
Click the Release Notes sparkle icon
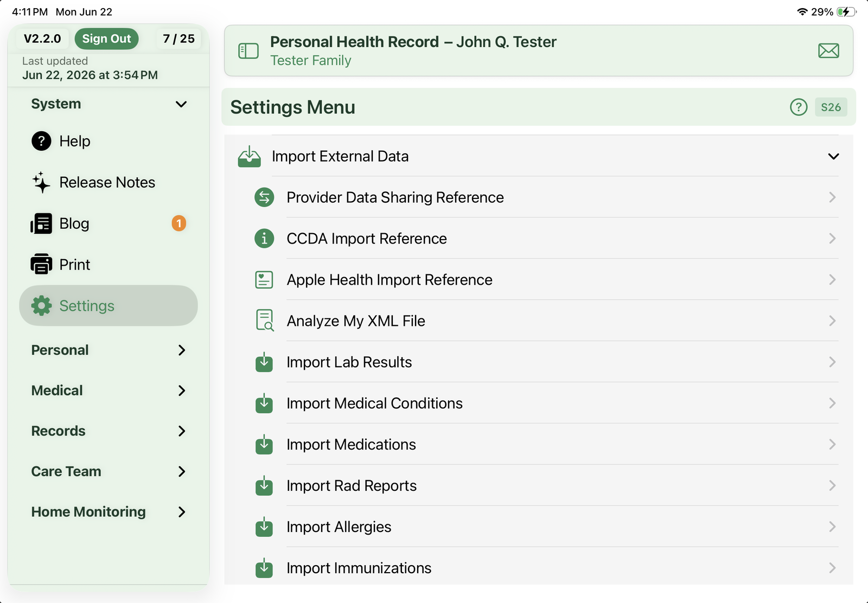point(41,182)
